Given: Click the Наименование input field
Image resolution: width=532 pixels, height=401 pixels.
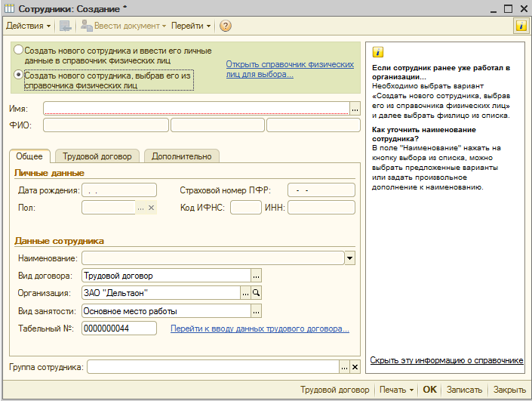Looking at the screenshot, I should [213, 258].
